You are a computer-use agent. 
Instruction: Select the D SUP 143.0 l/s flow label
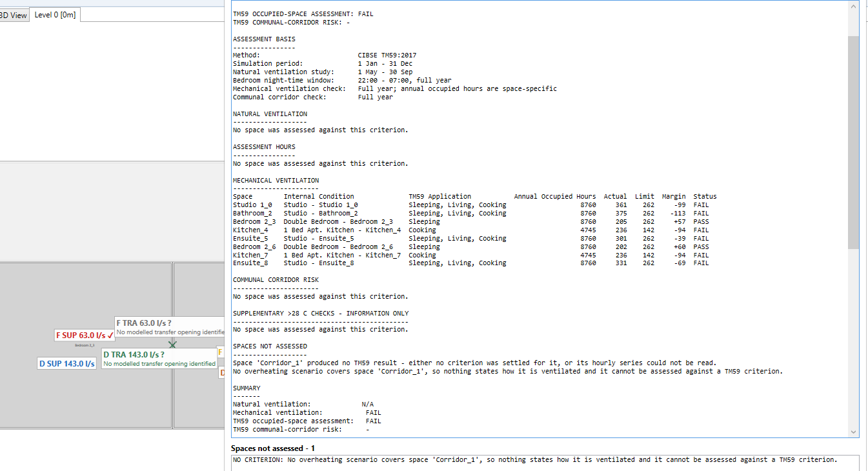click(x=67, y=364)
